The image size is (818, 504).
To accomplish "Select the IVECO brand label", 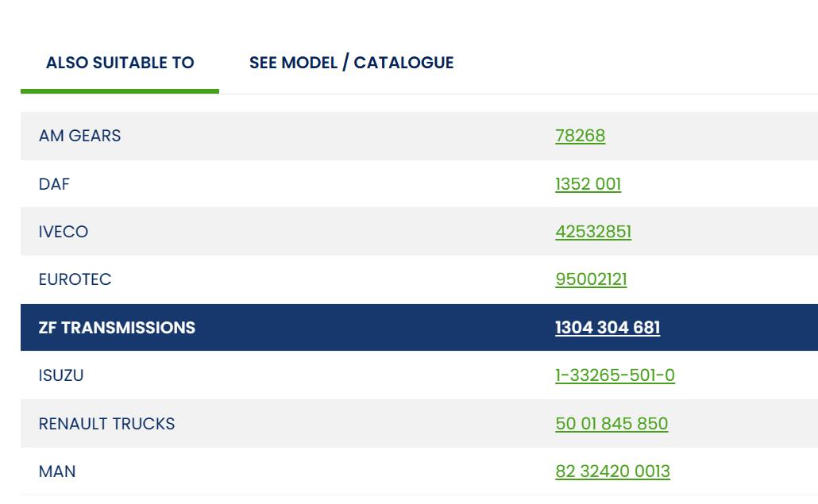I will pos(64,232).
